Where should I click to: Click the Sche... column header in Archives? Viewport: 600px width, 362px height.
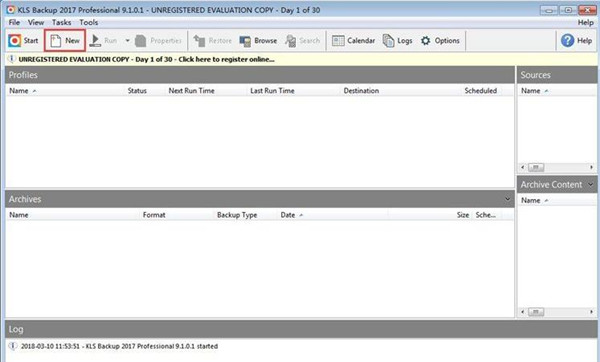click(486, 215)
